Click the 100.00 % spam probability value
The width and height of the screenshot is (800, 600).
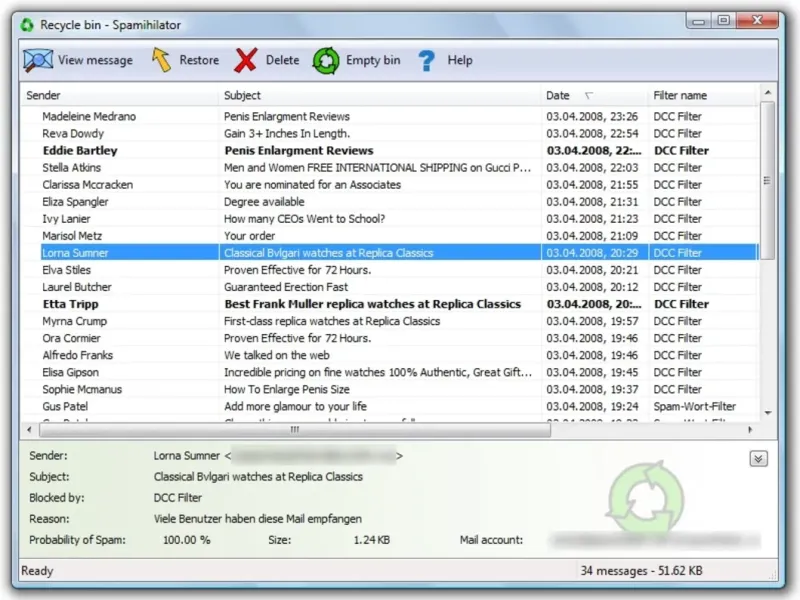click(186, 540)
